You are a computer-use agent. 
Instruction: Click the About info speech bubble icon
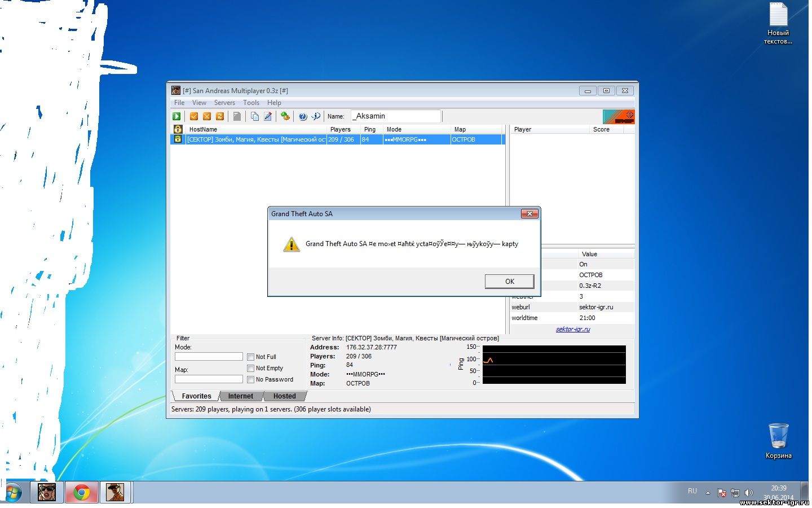click(316, 116)
